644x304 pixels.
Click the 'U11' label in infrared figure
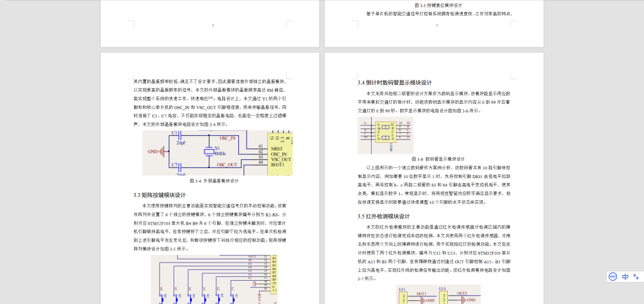pos(402,290)
